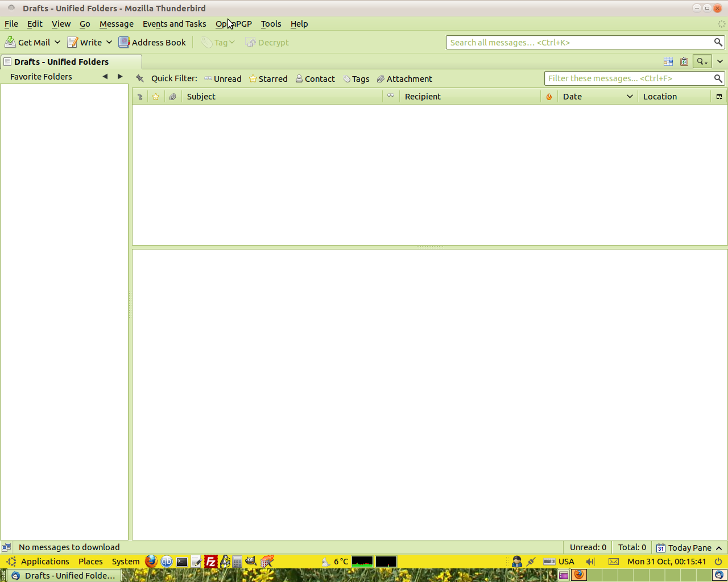The width and height of the screenshot is (728, 582).
Task: Launch FileZilla from the panel
Action: click(x=211, y=562)
